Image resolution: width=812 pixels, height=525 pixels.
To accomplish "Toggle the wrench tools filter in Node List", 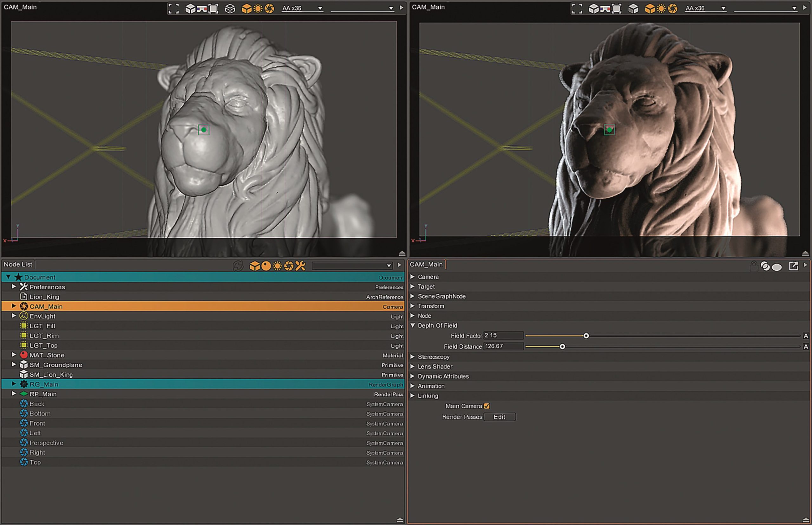I will pos(300,266).
